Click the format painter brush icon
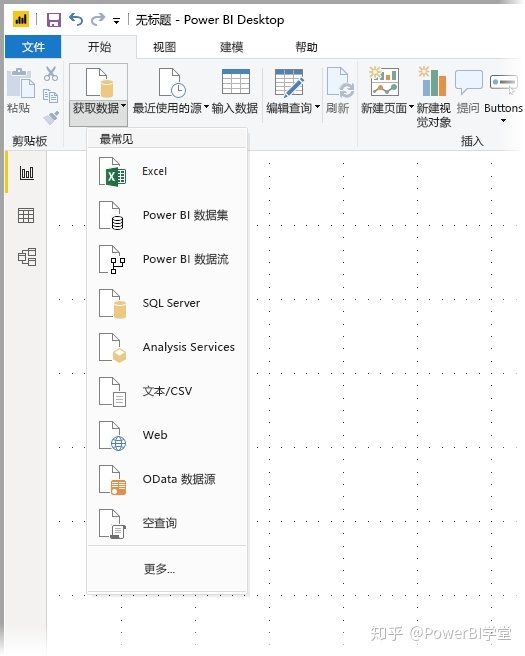Viewport: 525px width, 656px height. click(x=51, y=118)
